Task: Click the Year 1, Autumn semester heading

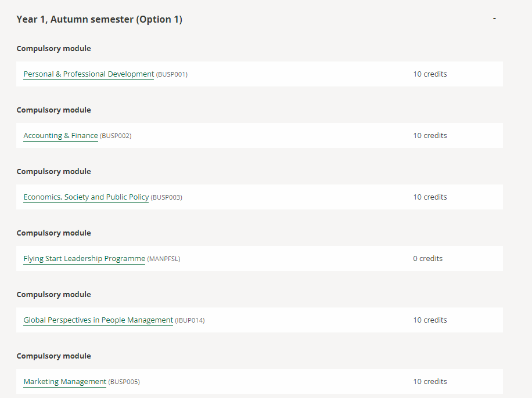Action: 99,20
